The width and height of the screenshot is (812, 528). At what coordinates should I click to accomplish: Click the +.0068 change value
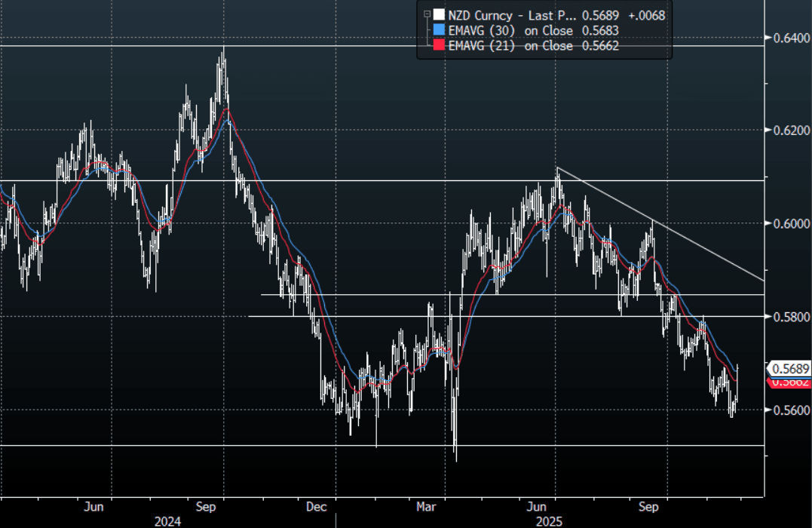coord(646,15)
